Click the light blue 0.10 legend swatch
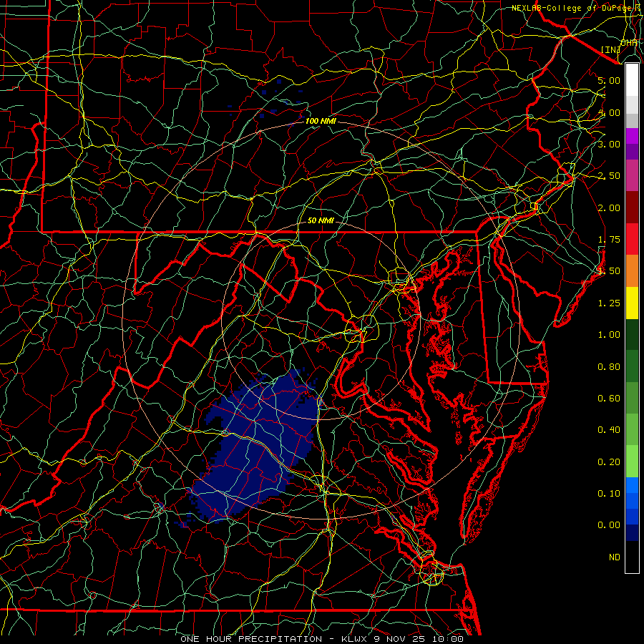The image size is (644, 644). 632,485
